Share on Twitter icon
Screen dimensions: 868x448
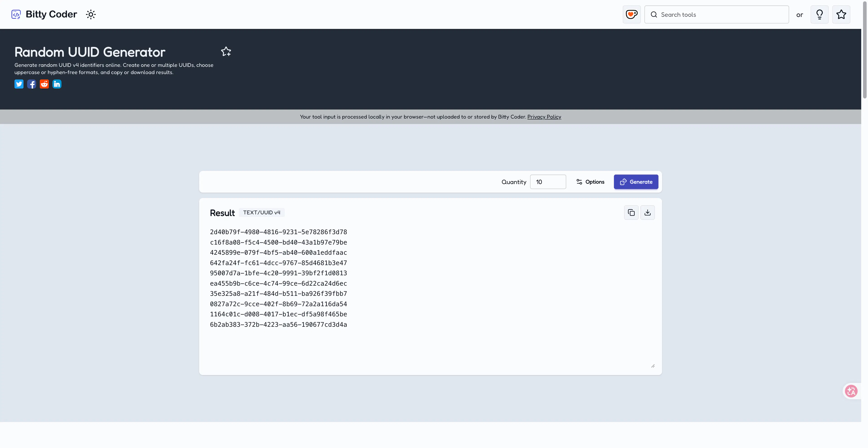click(19, 84)
